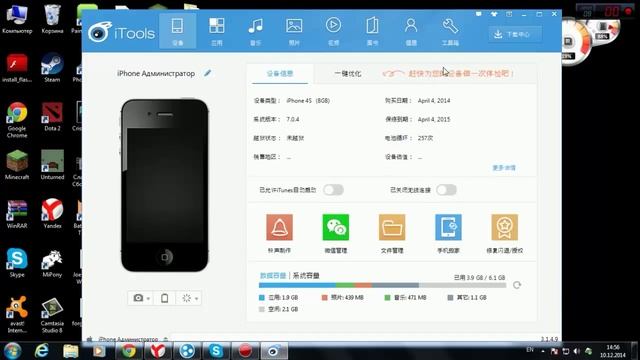Open the Camtasia Studio 8 desktop shortcut

tap(52, 315)
